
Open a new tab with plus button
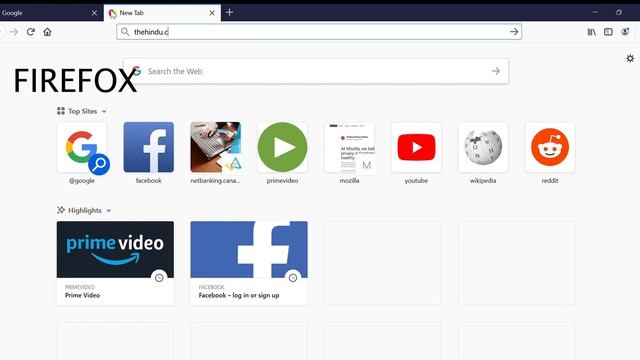click(x=229, y=13)
